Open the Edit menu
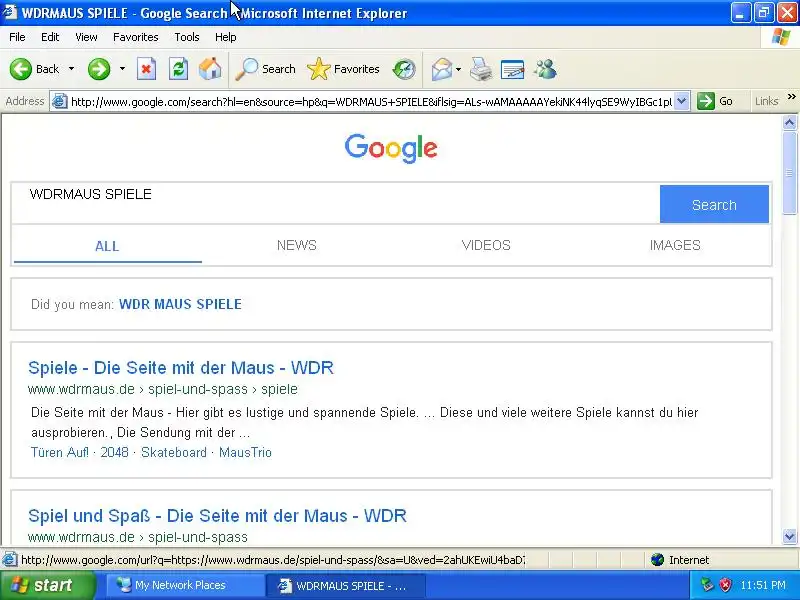 tap(50, 37)
